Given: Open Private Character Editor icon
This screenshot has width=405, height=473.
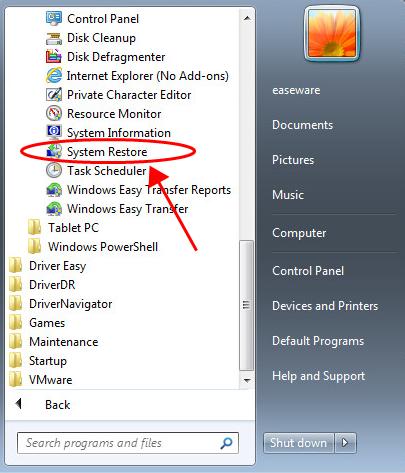Looking at the screenshot, I should point(54,95).
